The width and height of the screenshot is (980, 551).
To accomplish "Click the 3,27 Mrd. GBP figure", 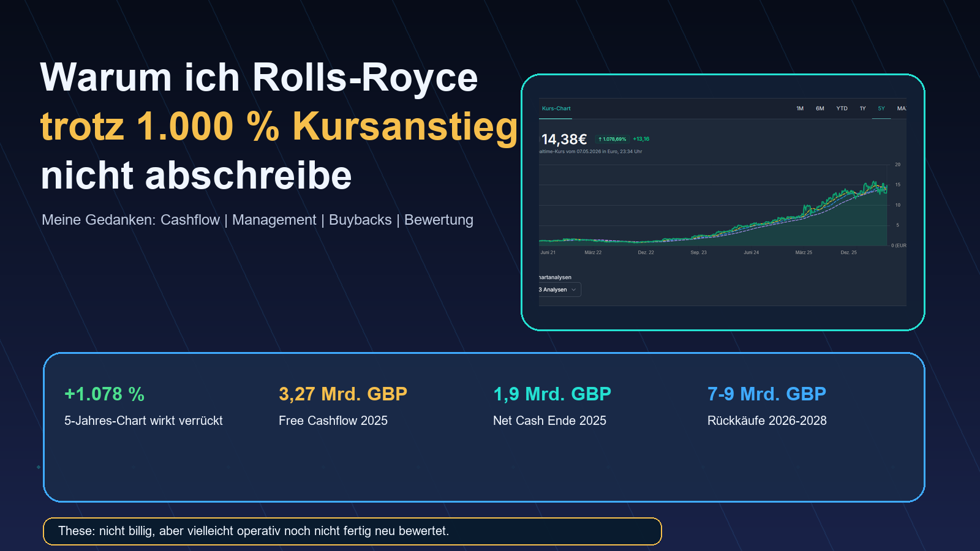I will tap(343, 394).
